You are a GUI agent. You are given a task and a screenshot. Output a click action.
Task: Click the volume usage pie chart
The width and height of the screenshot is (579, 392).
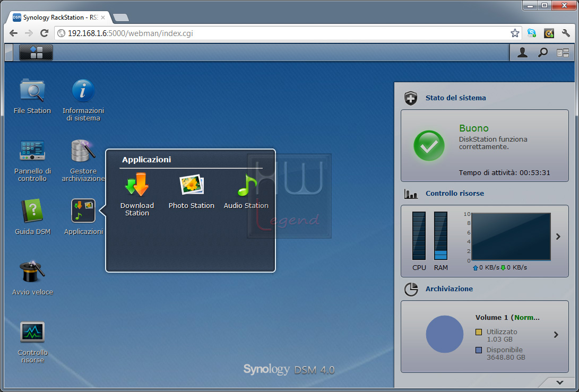coord(445,334)
